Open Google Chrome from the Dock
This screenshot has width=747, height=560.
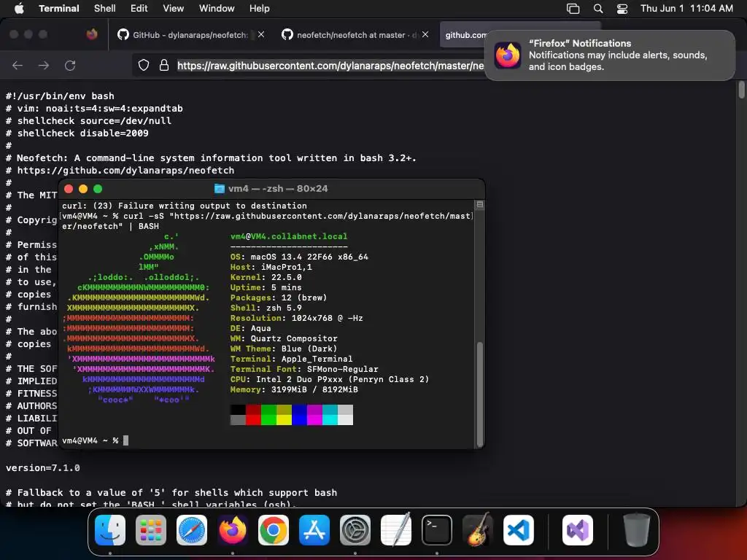click(x=274, y=530)
